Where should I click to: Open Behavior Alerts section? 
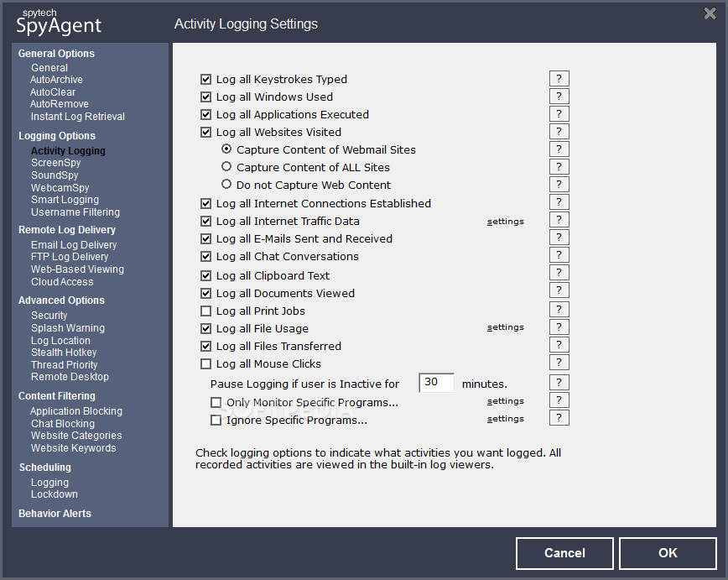coord(55,514)
